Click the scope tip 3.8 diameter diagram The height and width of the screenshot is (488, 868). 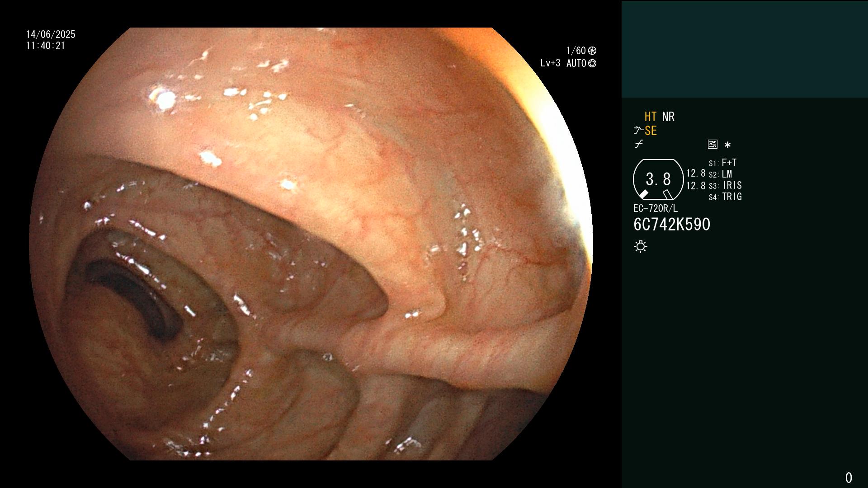tap(658, 179)
